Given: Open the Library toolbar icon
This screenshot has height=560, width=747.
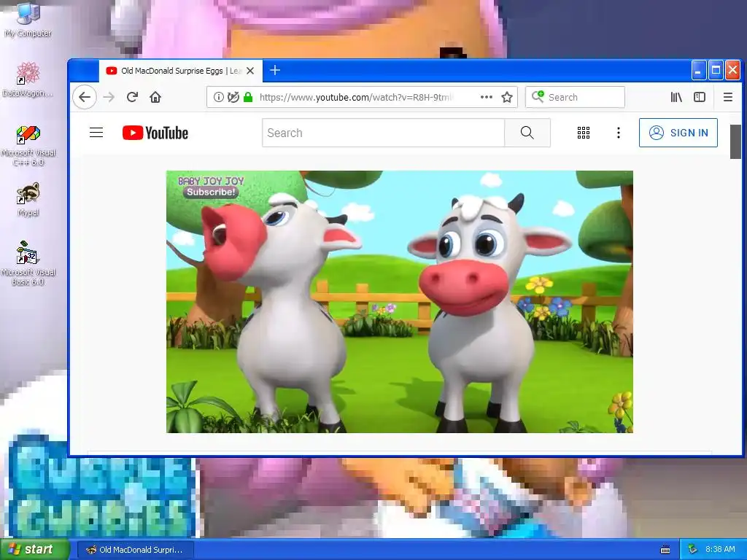Looking at the screenshot, I should coord(676,97).
